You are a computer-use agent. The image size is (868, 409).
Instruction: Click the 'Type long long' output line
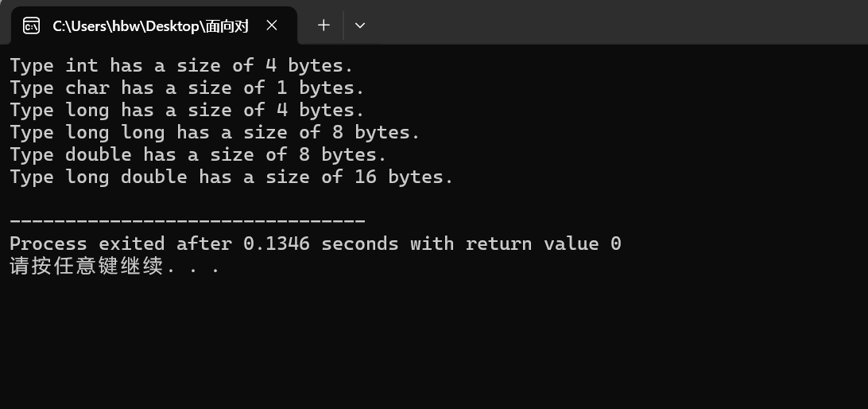click(x=215, y=132)
